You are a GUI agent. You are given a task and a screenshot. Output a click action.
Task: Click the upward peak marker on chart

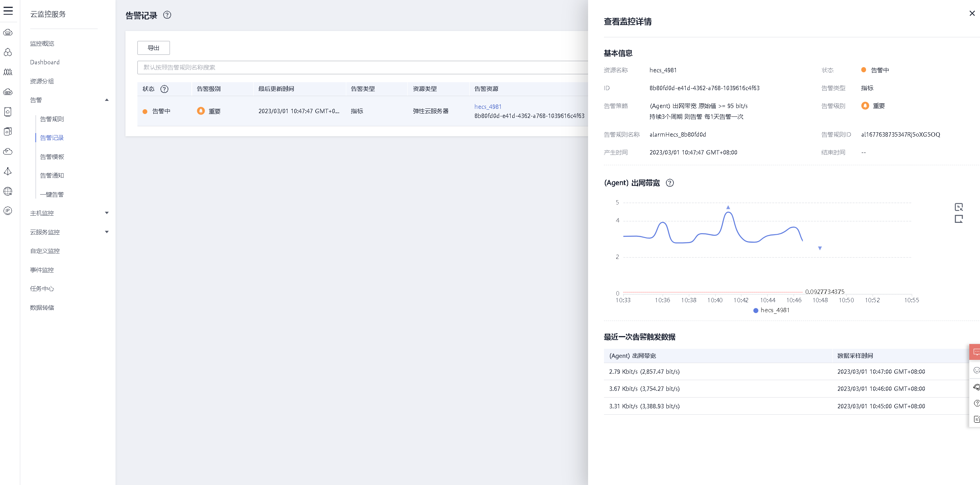pos(728,207)
